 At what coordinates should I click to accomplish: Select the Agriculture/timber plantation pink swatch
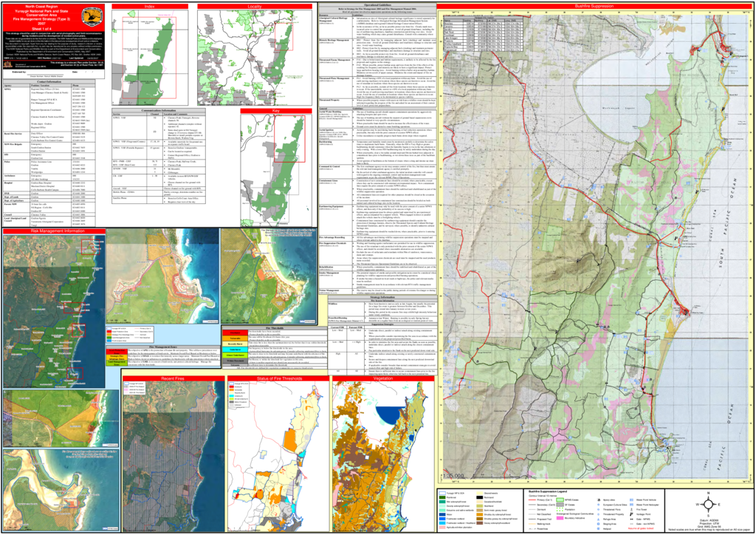[x=442, y=528]
